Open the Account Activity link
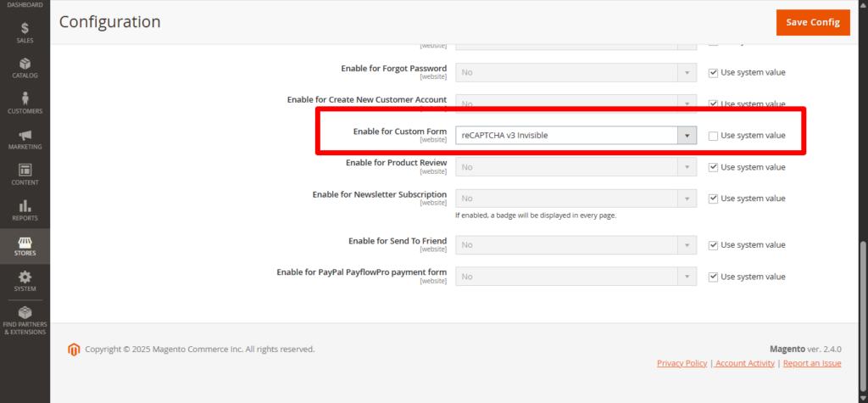Viewport: 868px width, 403px height. coord(745,363)
